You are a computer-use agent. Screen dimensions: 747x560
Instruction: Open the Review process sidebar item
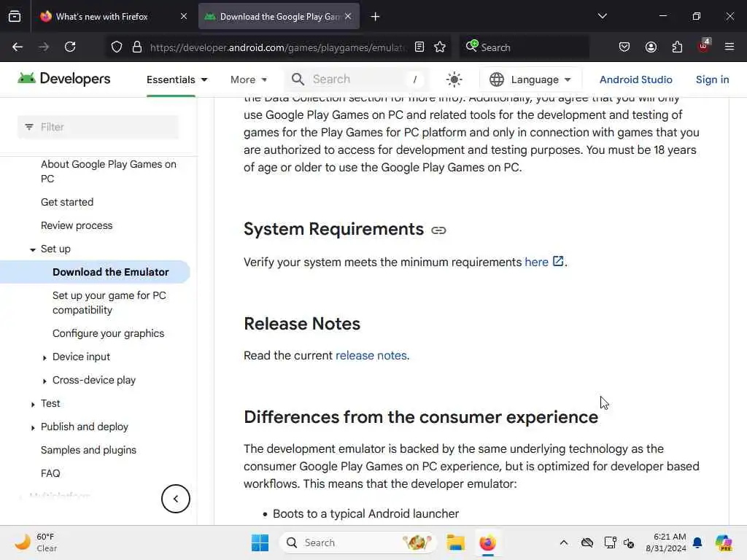(x=77, y=225)
